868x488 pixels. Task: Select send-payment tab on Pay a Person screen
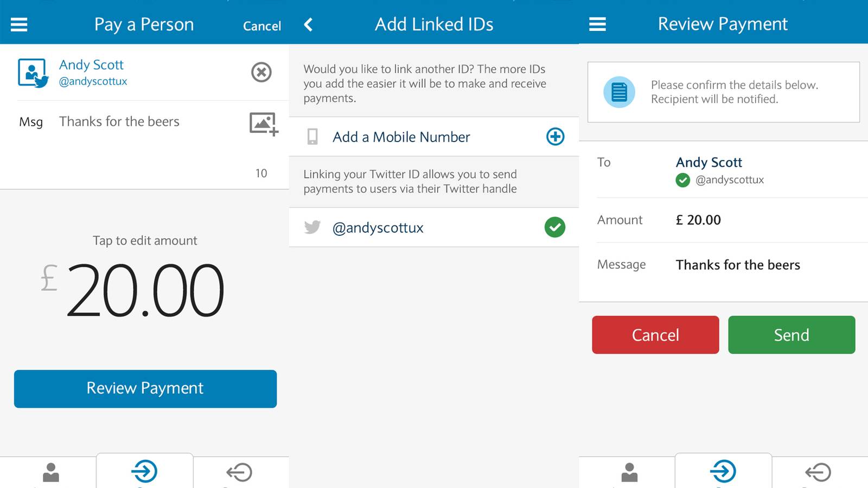coord(145,471)
